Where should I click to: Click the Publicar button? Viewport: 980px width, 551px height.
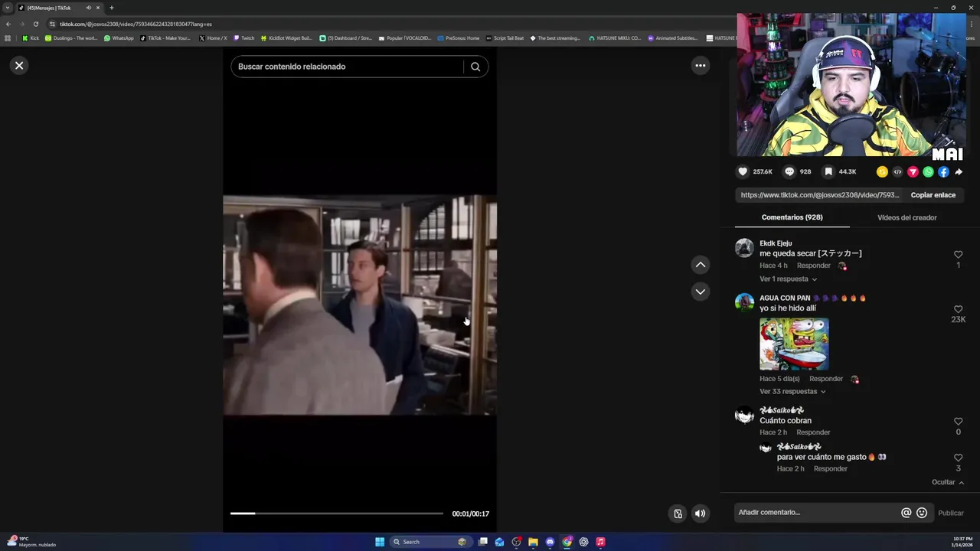(x=951, y=513)
